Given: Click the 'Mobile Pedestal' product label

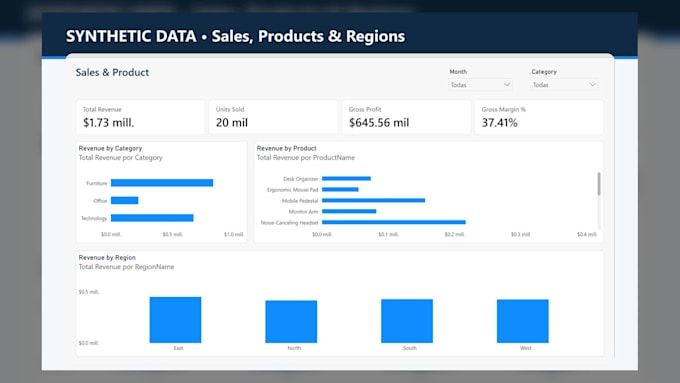Looking at the screenshot, I should click(x=300, y=201).
